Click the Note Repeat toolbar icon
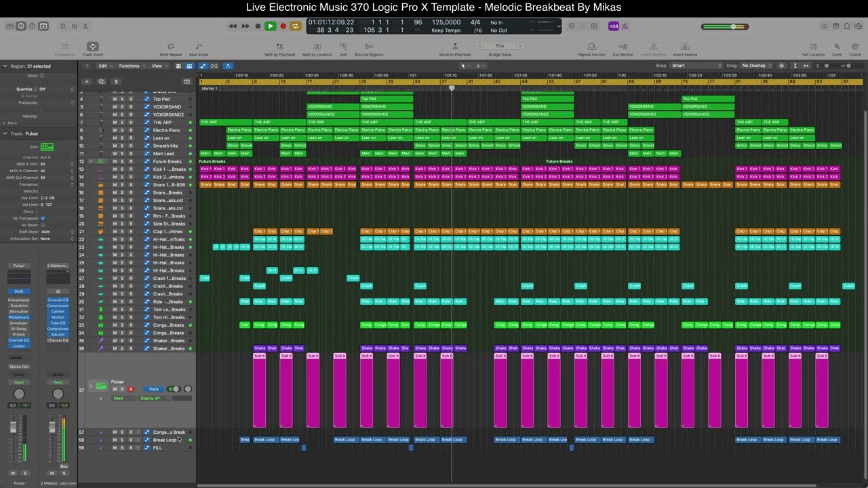868x488 pixels. pyautogui.click(x=170, y=47)
